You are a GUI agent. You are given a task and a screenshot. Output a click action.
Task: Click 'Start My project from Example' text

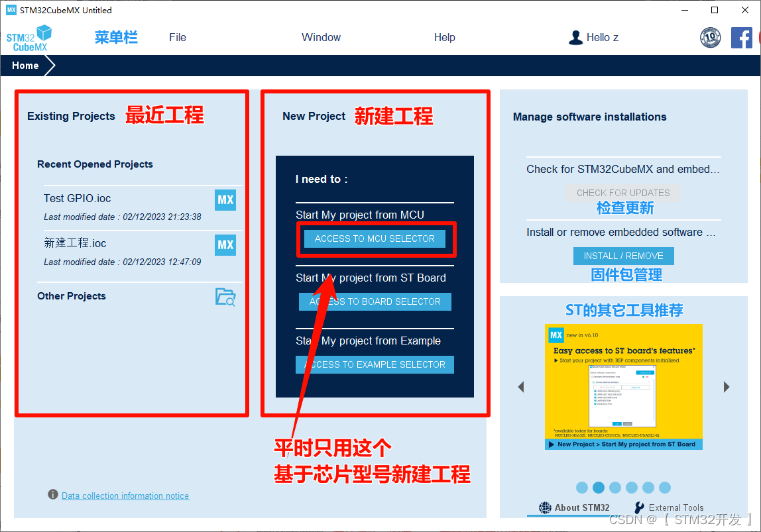tap(368, 341)
